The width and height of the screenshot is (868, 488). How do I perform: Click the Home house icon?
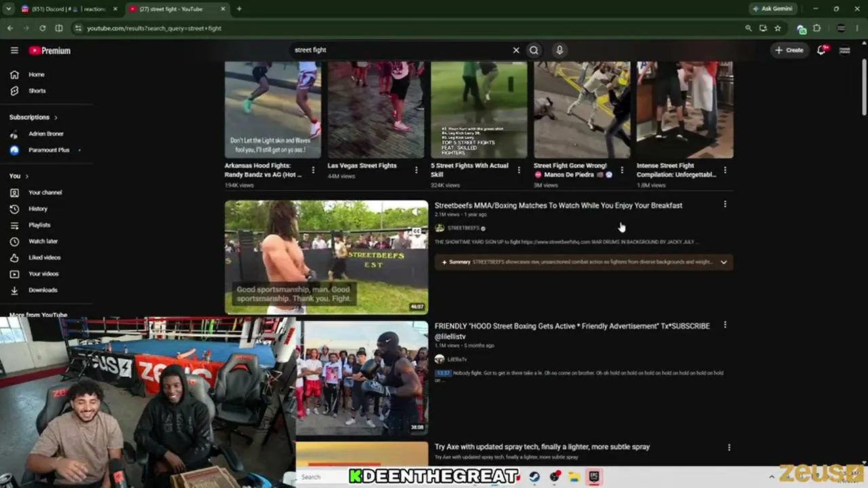coord(14,75)
